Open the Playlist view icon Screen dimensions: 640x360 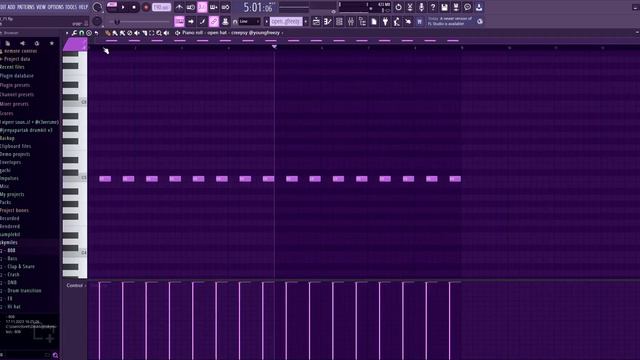tap(316, 21)
